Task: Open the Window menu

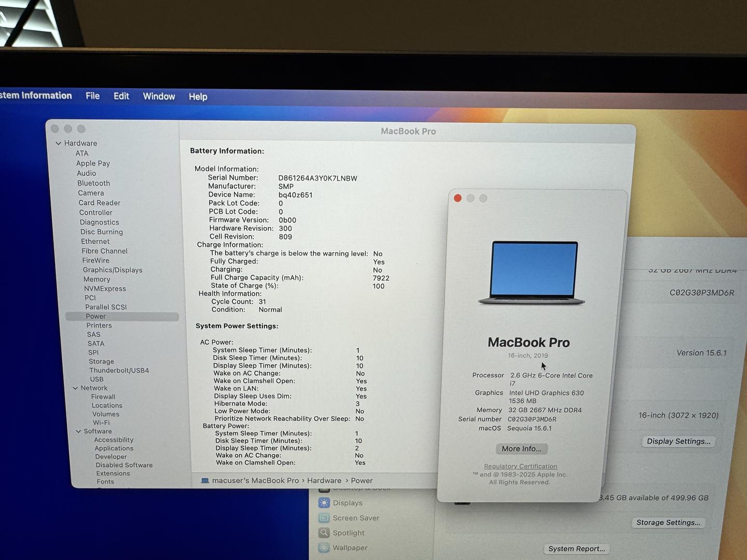Action: 159,96
